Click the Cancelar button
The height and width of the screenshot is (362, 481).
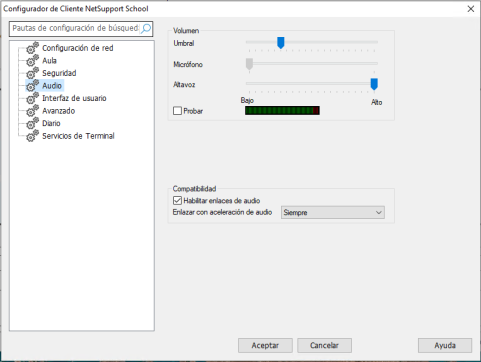[324, 345]
